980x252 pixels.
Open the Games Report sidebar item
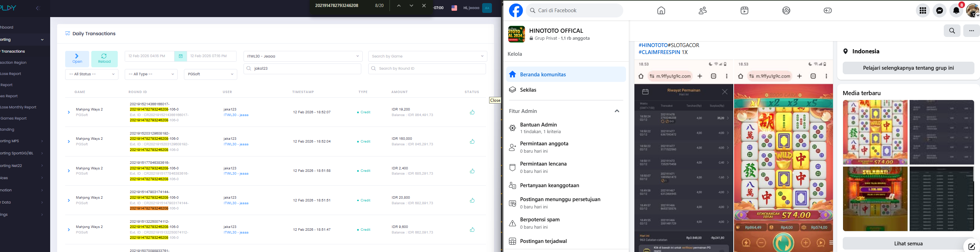(14, 119)
